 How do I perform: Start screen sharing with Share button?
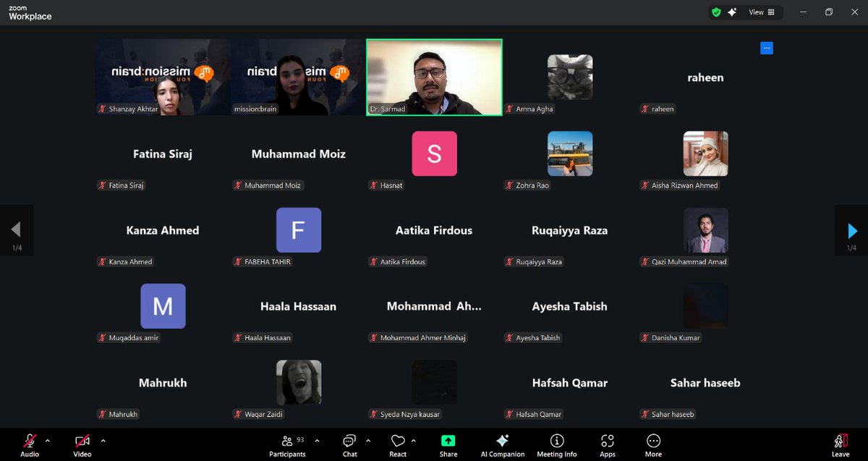pos(448,445)
